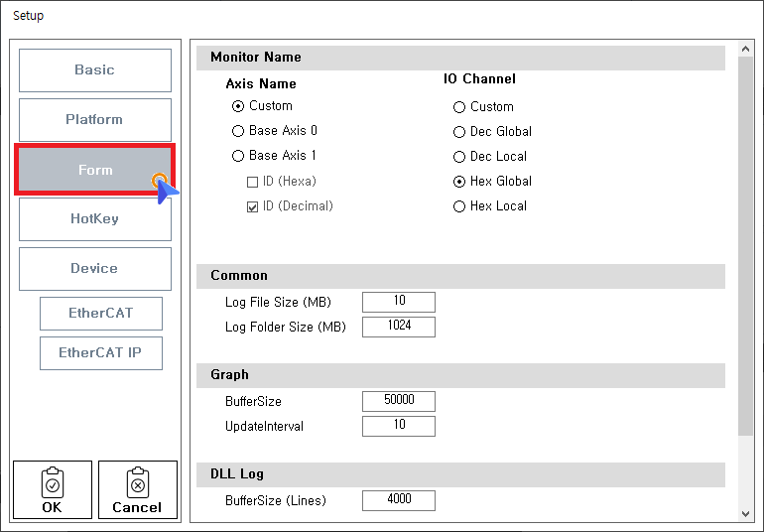764x532 pixels.
Task: Open the EtherCAT IP sub-section
Action: point(101,353)
